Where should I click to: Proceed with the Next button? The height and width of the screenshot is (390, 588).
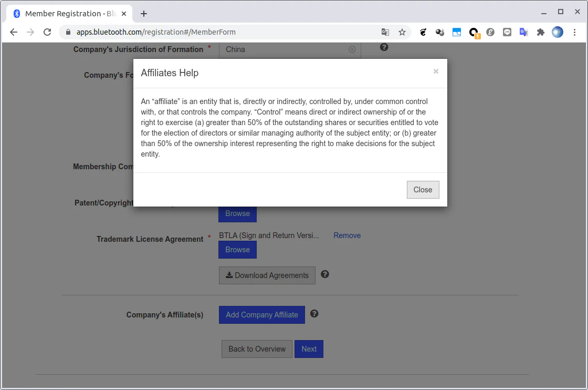(309, 349)
